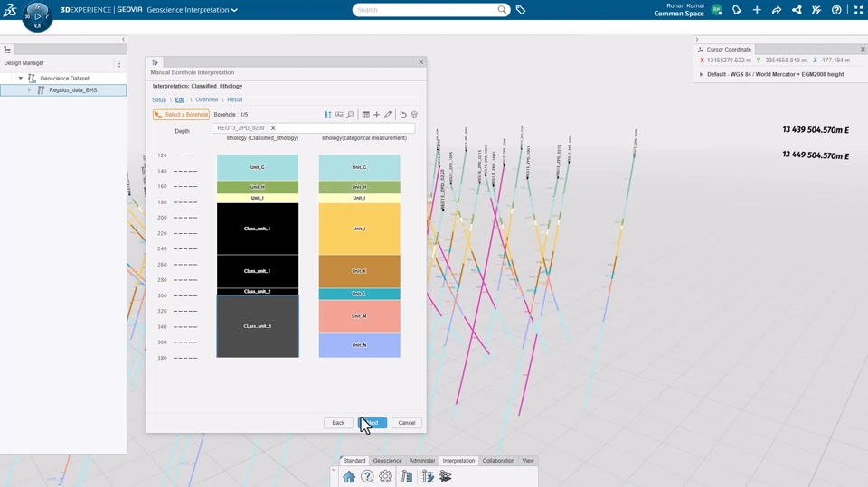
Task: Click the zoom magnifier in dialog toolbar
Action: 351,115
